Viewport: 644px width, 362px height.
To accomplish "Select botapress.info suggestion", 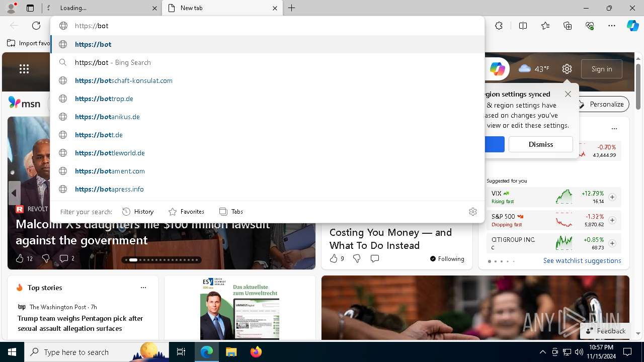I will coord(268,189).
